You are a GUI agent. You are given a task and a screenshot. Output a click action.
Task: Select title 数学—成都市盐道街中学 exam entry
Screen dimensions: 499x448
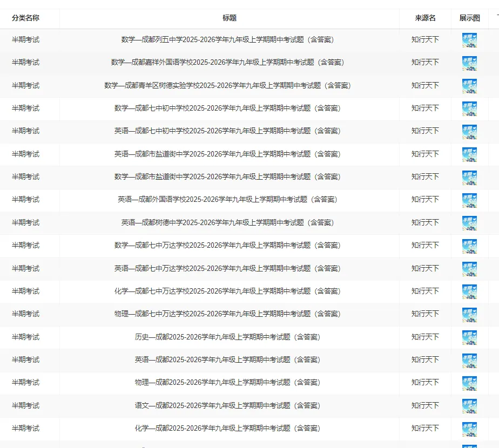point(227,177)
